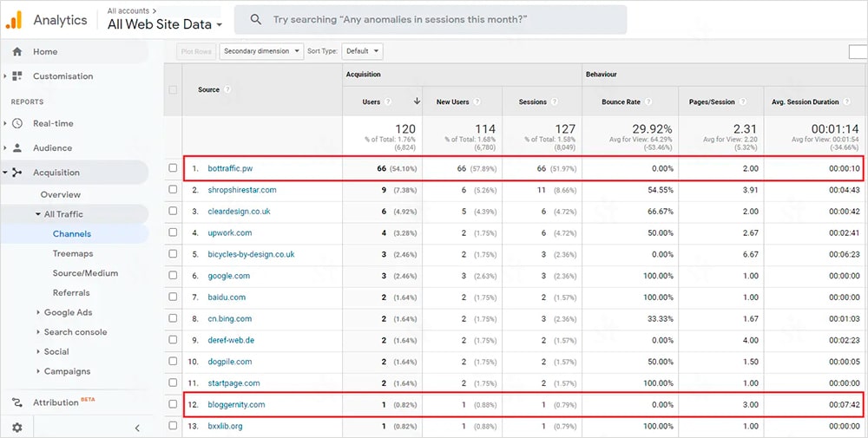The image size is (868, 438).
Task: Check the cleardesign.co.uk row checkbox
Action: tap(173, 212)
